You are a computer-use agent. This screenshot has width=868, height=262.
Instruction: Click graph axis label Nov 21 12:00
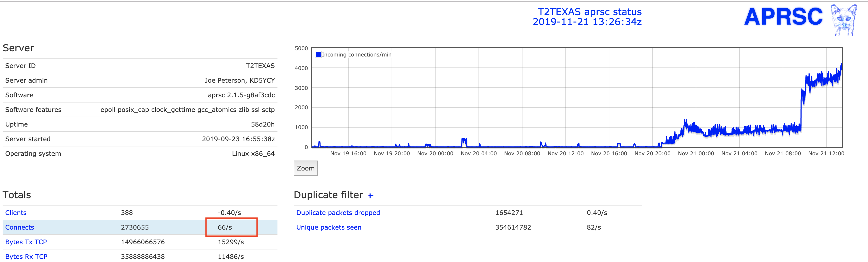826,153
